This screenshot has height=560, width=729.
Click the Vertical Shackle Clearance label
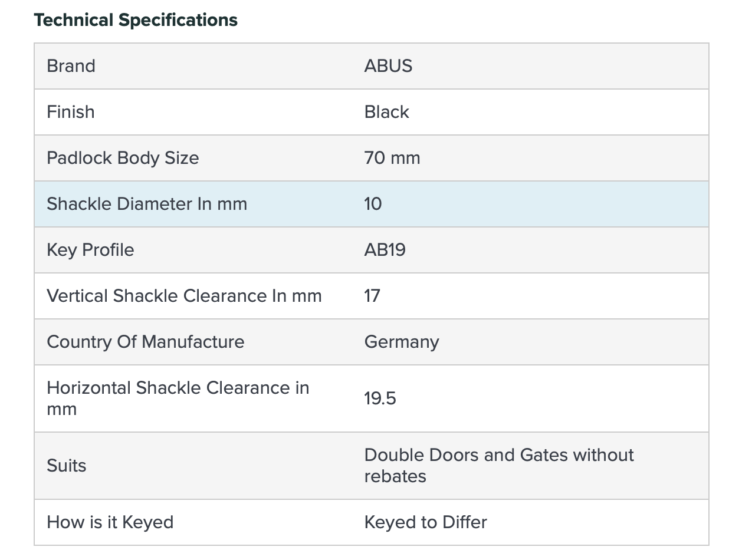coord(184,295)
